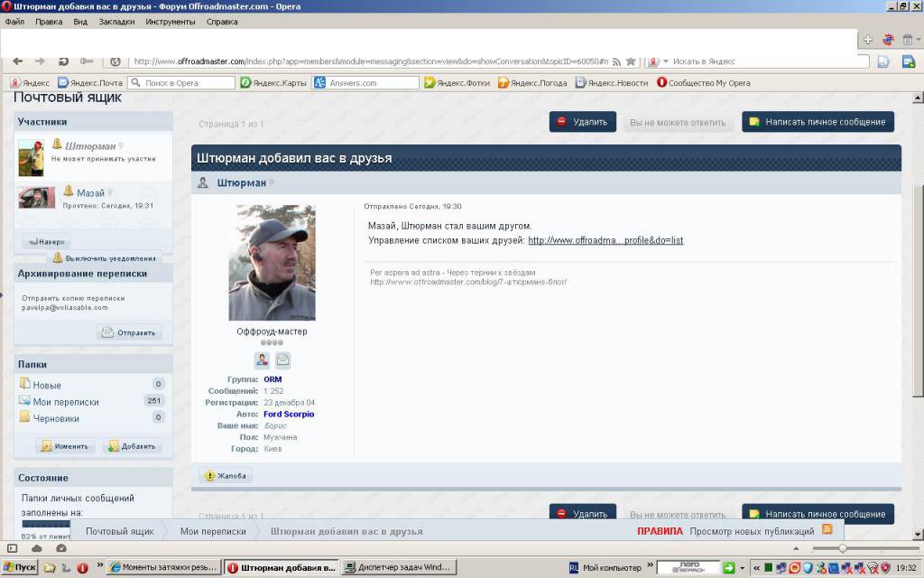The image size is (924, 578).
Task: Open the Яндекс.Карты bookmark
Action: pyautogui.click(x=273, y=83)
